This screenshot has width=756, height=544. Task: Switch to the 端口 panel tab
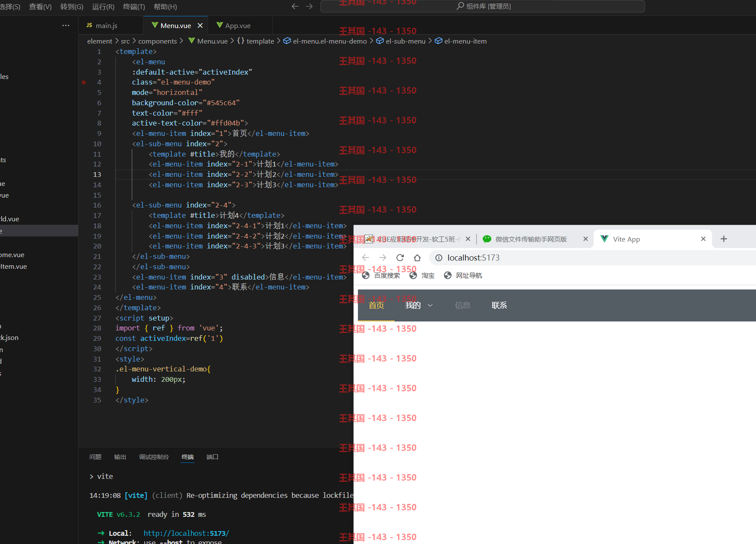tap(212, 457)
